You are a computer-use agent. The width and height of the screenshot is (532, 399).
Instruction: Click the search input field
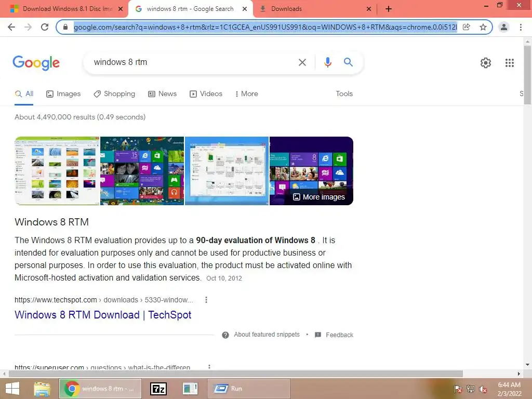coord(193,62)
